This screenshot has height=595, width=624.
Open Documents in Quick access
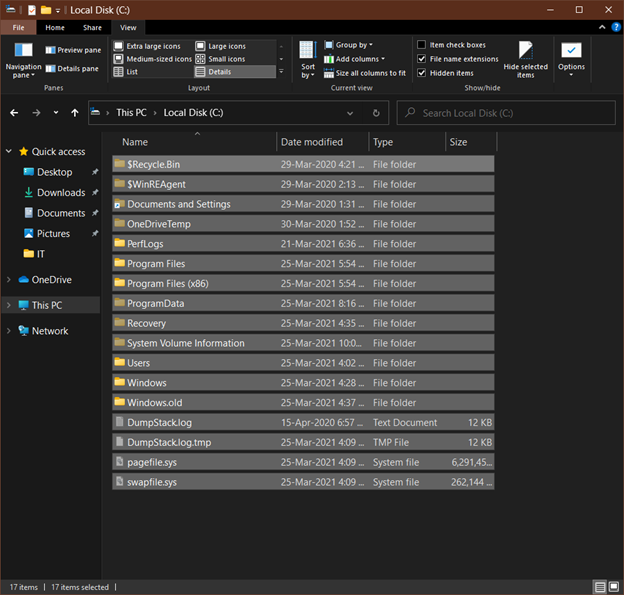pyautogui.click(x=61, y=213)
